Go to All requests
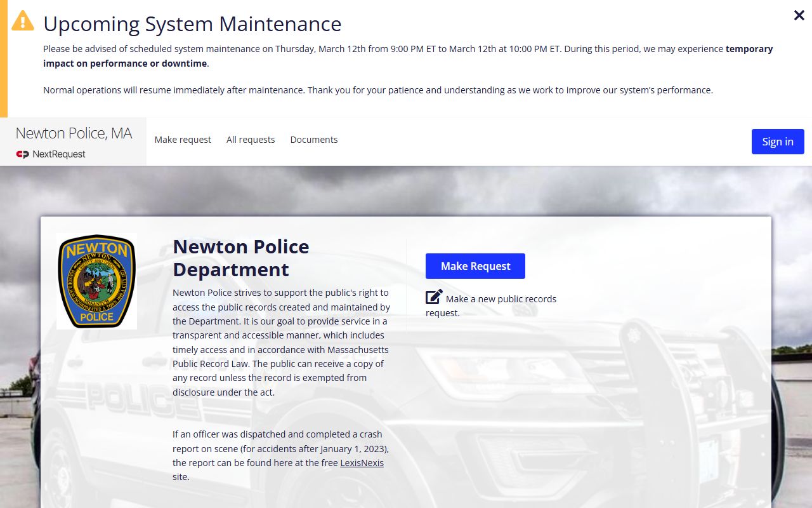This screenshot has height=508, width=812. coord(251,140)
